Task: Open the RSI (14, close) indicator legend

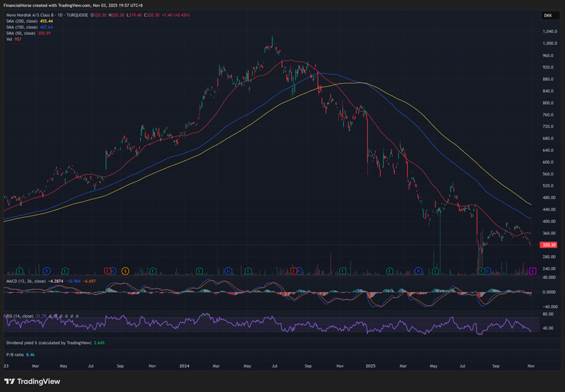Action: [x=19, y=316]
